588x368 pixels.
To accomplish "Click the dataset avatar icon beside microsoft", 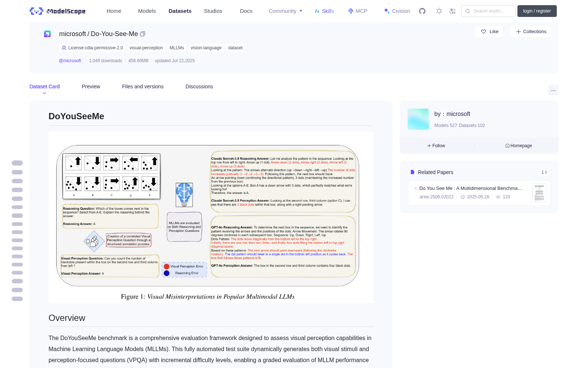I will [x=47, y=34].
